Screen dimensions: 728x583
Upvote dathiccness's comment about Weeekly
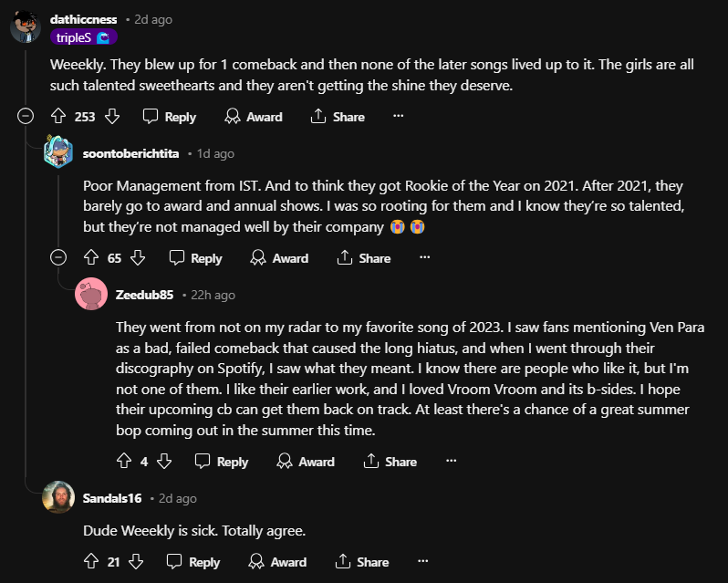click(x=58, y=116)
